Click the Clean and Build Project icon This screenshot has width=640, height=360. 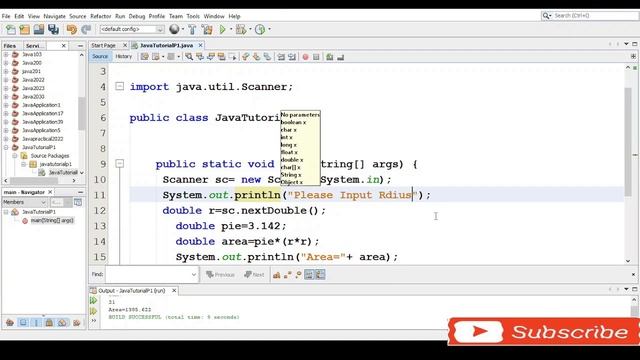pos(207,29)
